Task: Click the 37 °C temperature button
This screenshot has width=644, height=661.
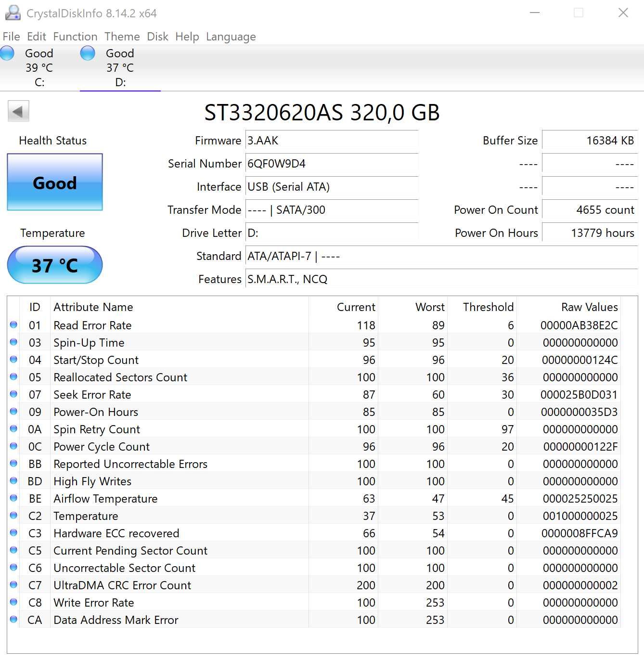Action: [55, 265]
